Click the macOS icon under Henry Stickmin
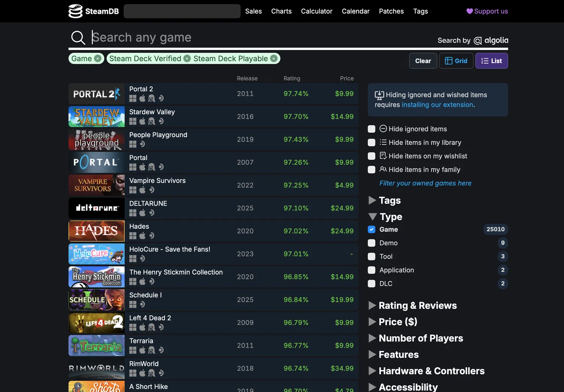Viewport: 564px width, 392px height. point(142,282)
